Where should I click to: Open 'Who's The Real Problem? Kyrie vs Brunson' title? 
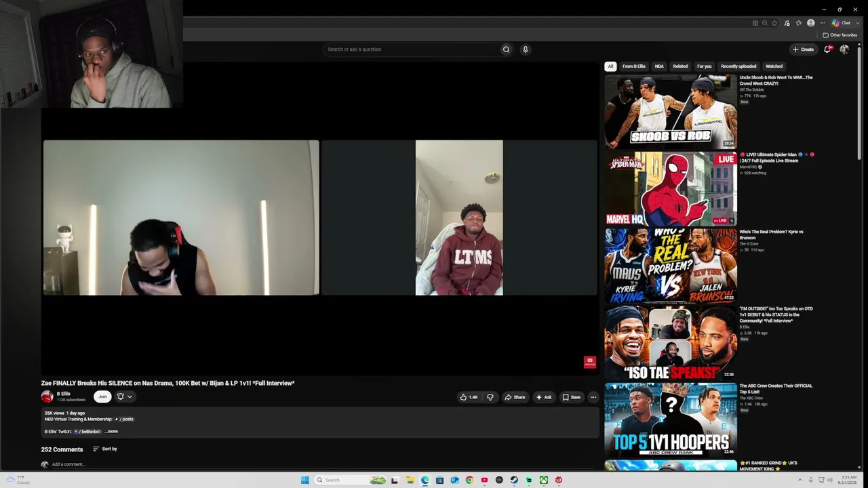coord(771,235)
